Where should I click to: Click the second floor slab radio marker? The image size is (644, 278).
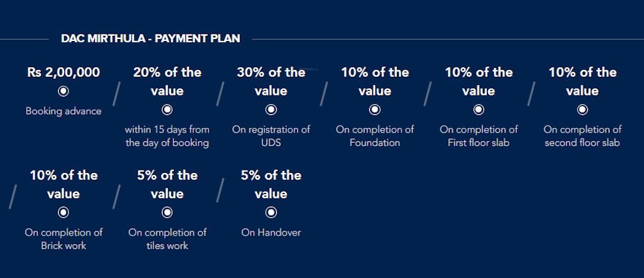(582, 110)
